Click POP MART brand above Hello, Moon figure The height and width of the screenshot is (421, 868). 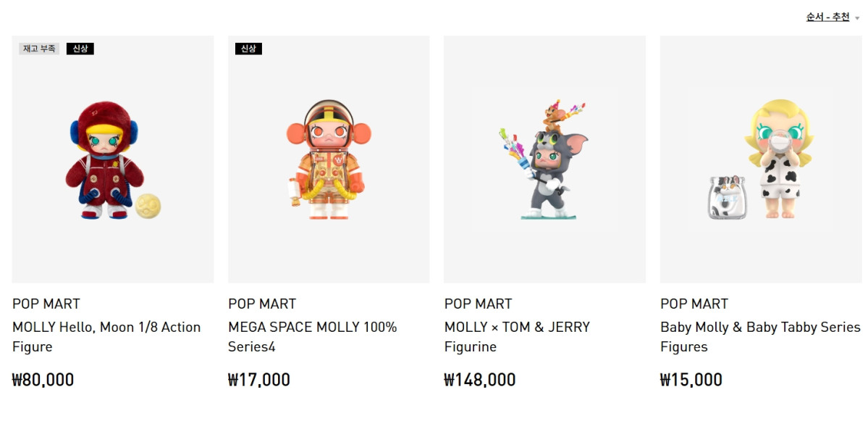[46, 304]
